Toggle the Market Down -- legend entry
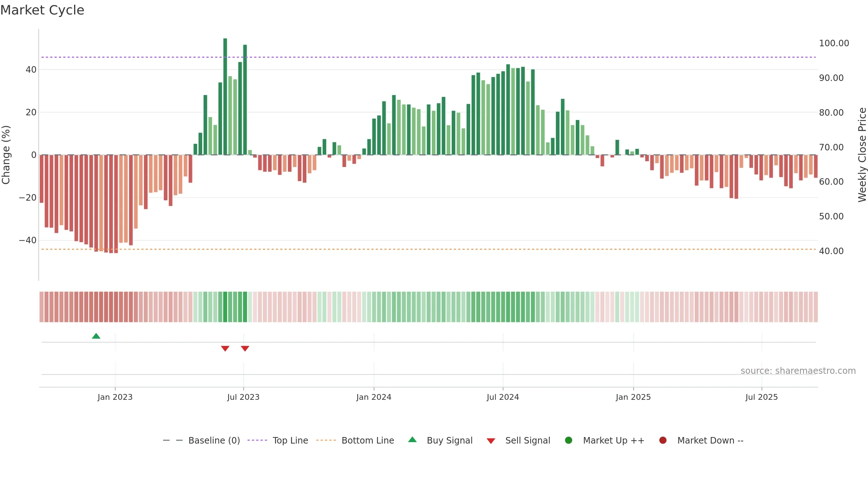This screenshot has height=488, width=868. point(701,440)
